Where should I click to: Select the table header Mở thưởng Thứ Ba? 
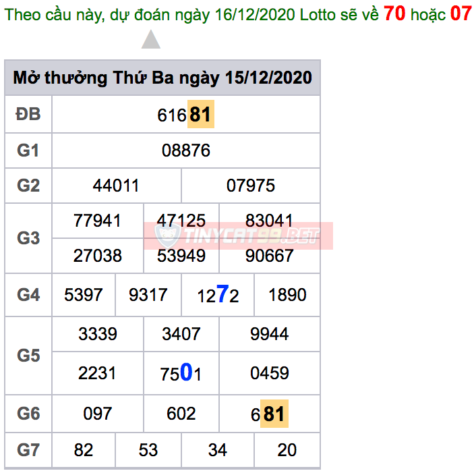tap(162, 78)
